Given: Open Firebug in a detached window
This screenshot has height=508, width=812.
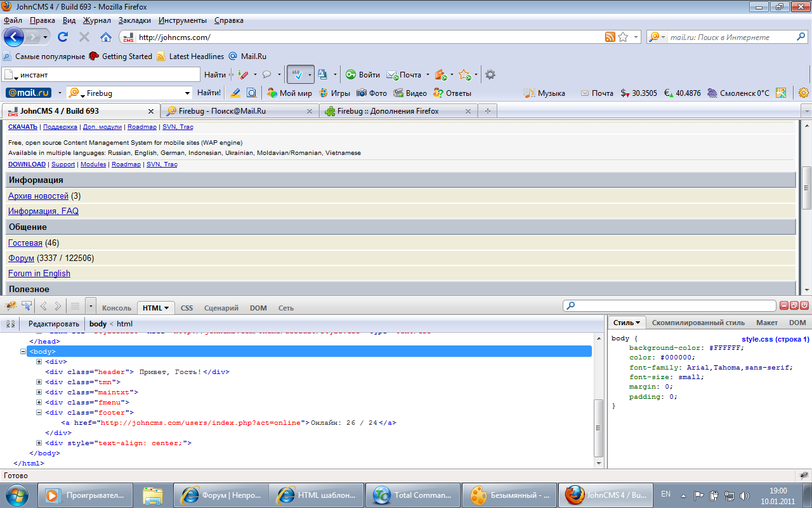Looking at the screenshot, I should pyautogui.click(x=794, y=306).
